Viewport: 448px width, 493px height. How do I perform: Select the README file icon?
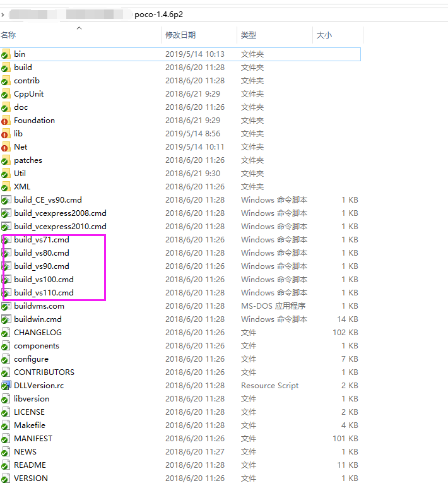(x=6, y=465)
